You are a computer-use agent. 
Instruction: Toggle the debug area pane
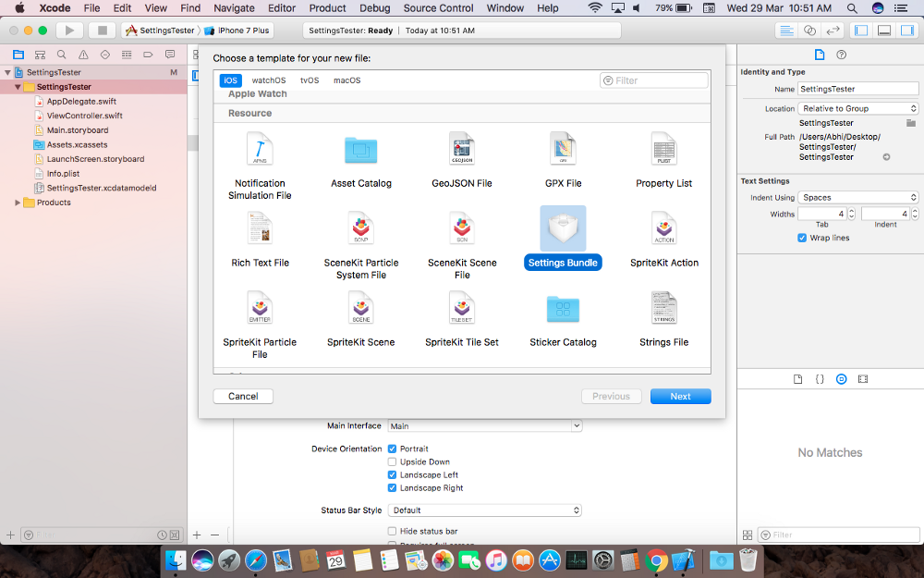884,31
